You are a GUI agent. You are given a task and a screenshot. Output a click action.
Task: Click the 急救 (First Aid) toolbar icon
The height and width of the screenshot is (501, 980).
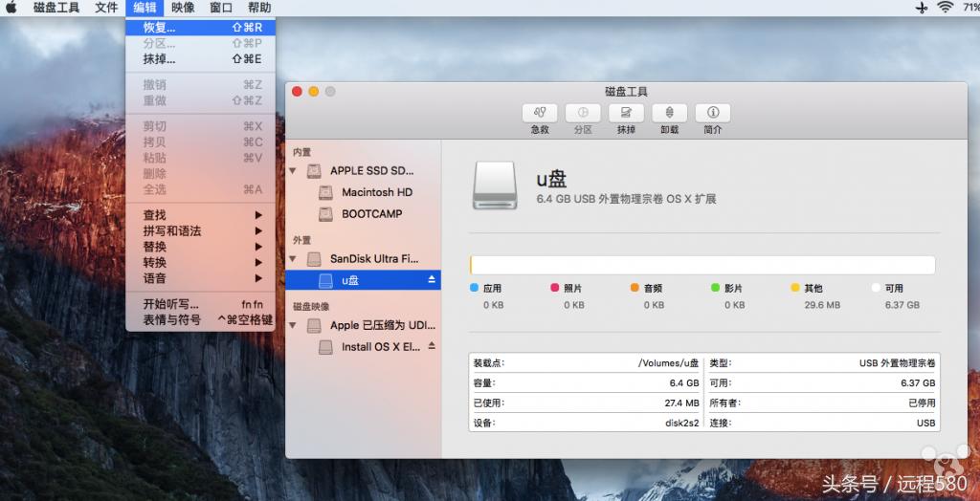coord(540,113)
